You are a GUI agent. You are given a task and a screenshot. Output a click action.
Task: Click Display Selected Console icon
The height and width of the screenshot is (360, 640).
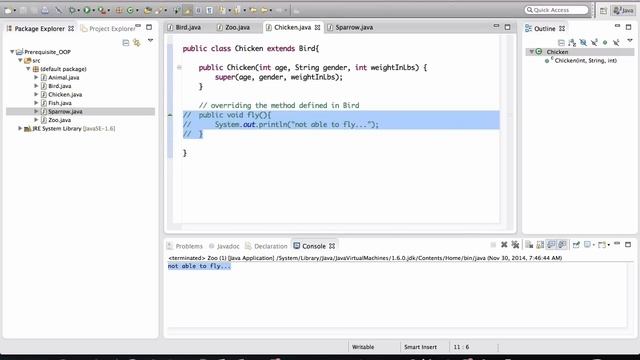(x=587, y=244)
